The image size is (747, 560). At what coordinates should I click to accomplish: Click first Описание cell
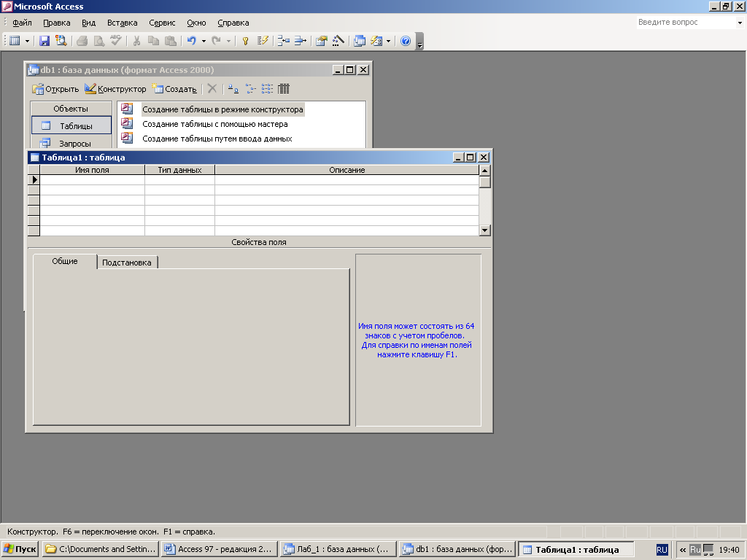[x=347, y=180]
